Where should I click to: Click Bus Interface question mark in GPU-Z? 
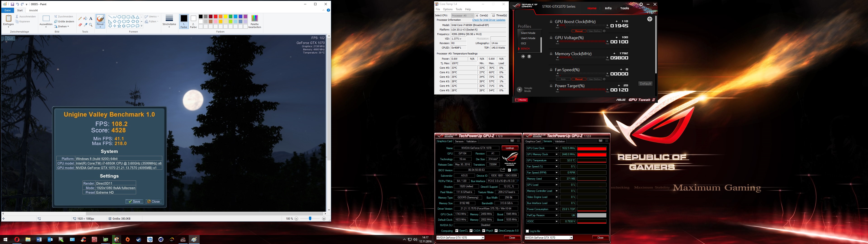(x=518, y=181)
